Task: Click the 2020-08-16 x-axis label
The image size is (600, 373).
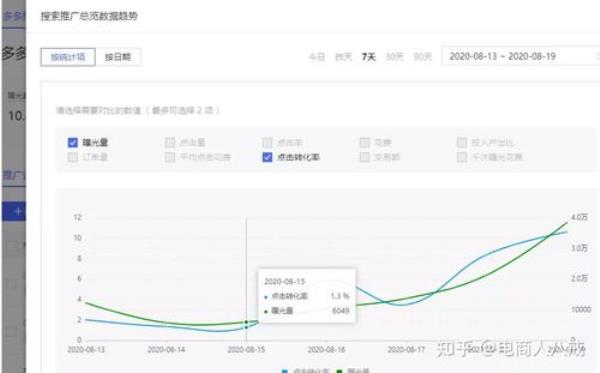Action: (x=326, y=350)
